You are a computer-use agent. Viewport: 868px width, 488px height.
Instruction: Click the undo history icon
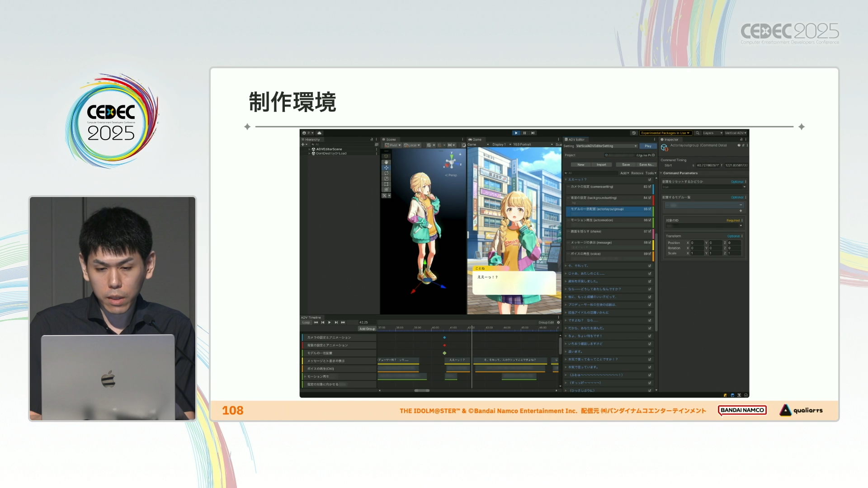tap(634, 133)
